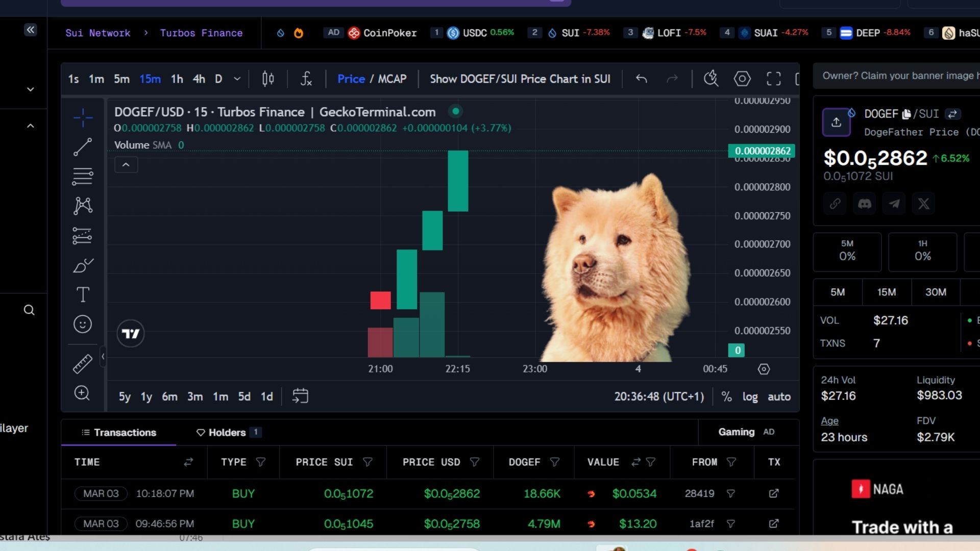
Task: Toggle log scale on chart
Action: (x=750, y=396)
